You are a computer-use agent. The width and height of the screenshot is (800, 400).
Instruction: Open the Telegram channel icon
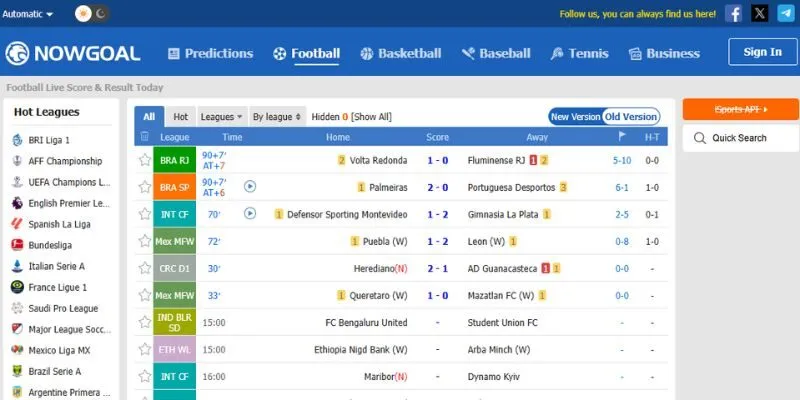[786, 14]
